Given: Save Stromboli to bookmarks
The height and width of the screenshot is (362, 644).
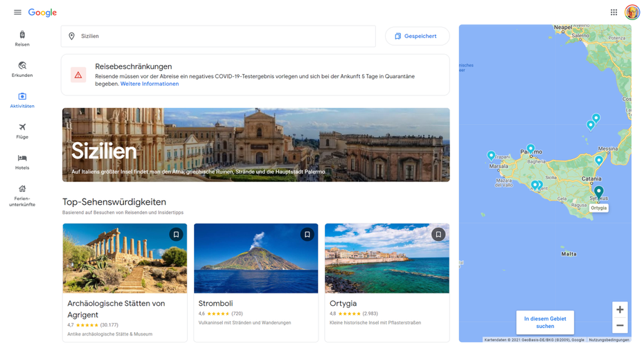Looking at the screenshot, I should click(x=307, y=235).
